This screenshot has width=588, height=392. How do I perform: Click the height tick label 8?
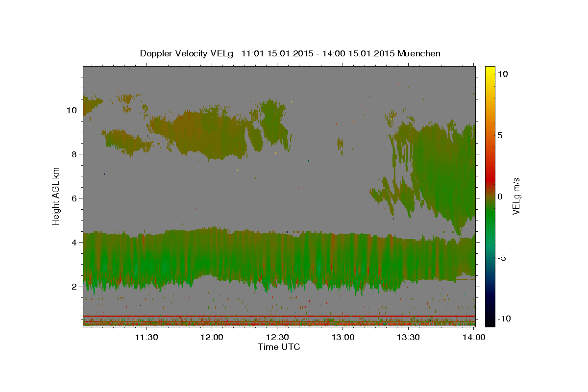74,154
